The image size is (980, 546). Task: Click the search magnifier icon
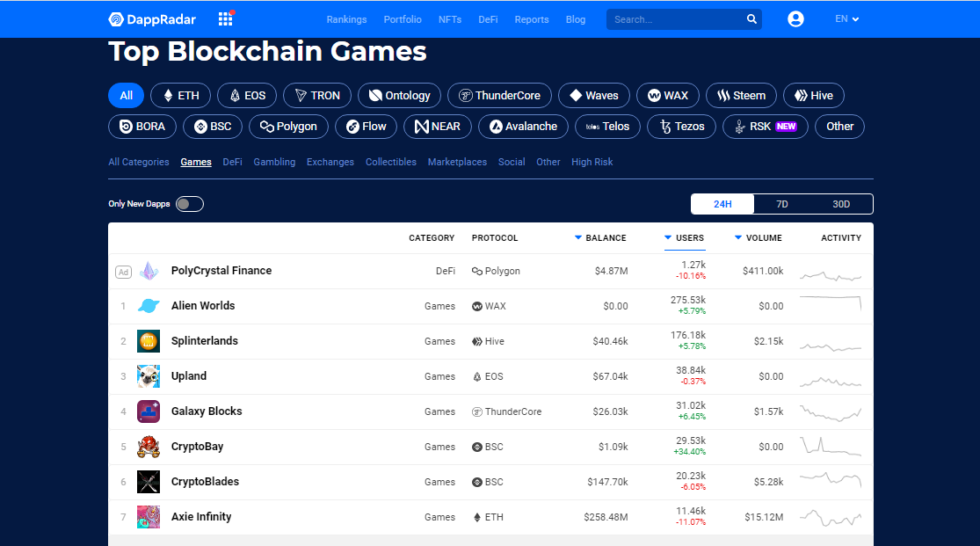(751, 19)
